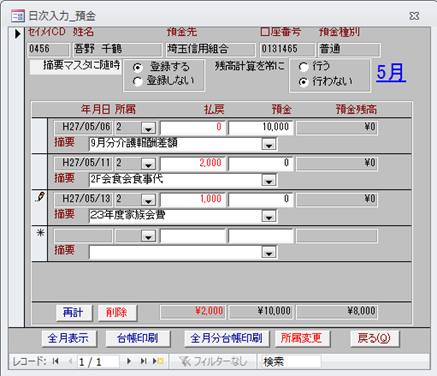The width and height of the screenshot is (437, 376).
Task: Click the red 削除 button
Action: tap(117, 313)
